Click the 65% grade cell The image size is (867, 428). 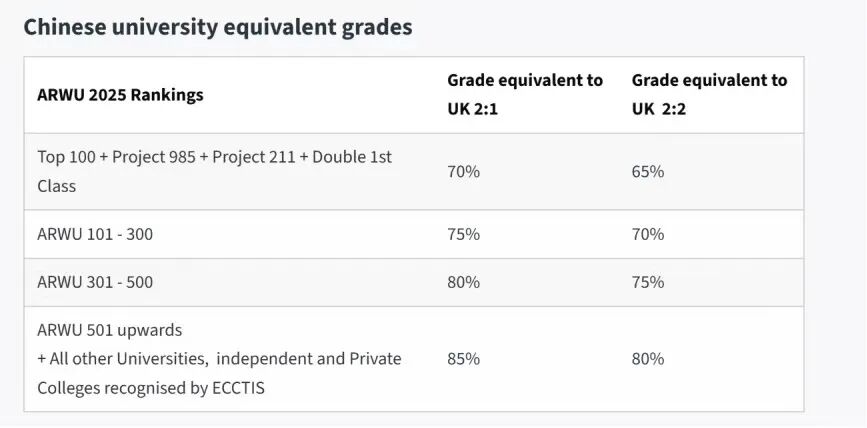[648, 171]
